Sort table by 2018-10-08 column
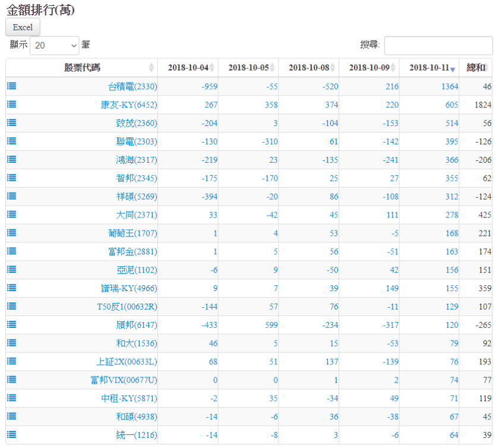 point(308,68)
